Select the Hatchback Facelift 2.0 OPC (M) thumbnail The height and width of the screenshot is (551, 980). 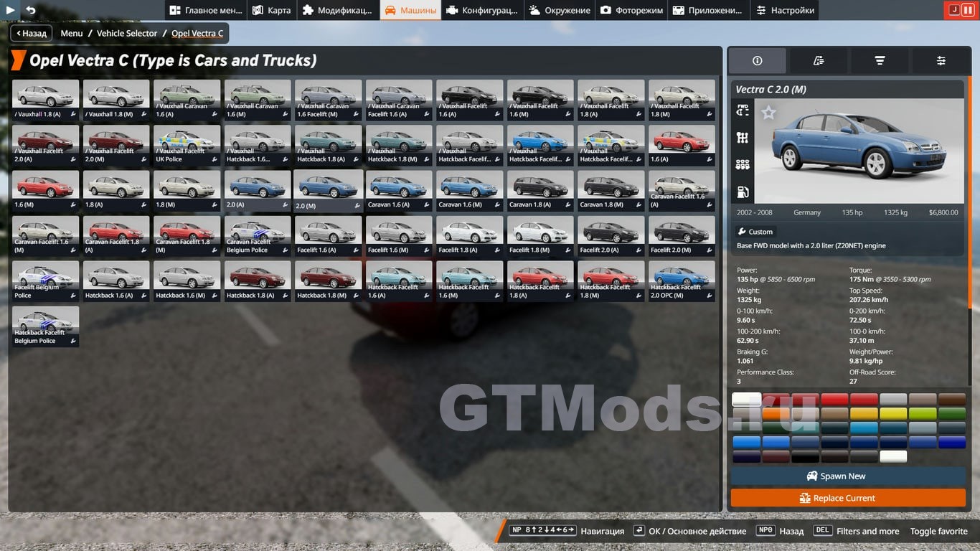tap(682, 281)
